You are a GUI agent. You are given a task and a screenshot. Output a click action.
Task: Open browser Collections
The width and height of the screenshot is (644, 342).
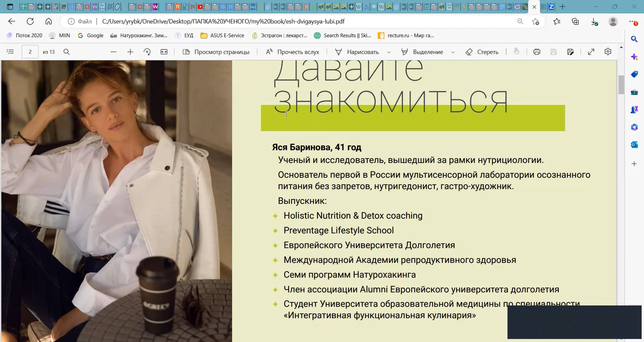pos(575,21)
